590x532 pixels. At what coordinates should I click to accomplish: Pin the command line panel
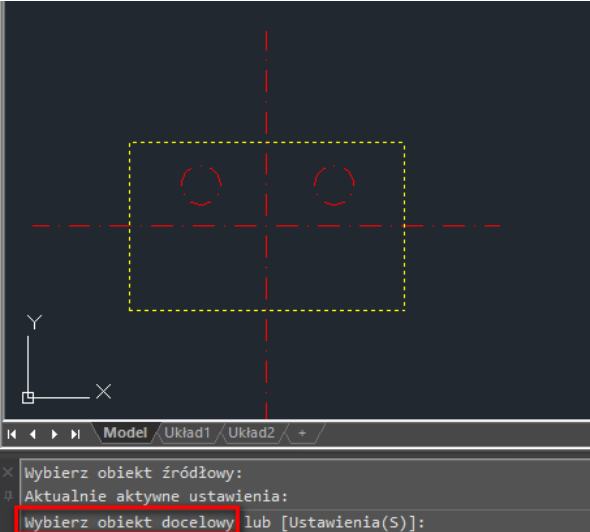pos(8,496)
